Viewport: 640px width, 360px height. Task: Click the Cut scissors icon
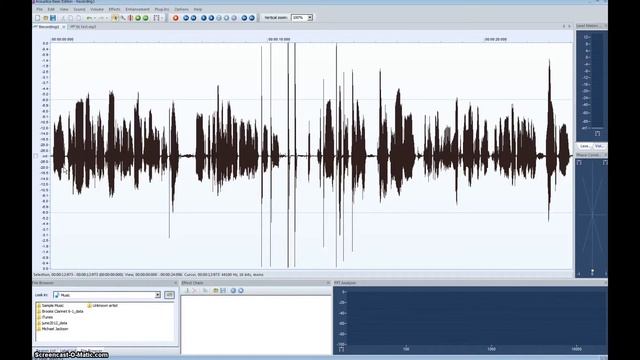63,18
